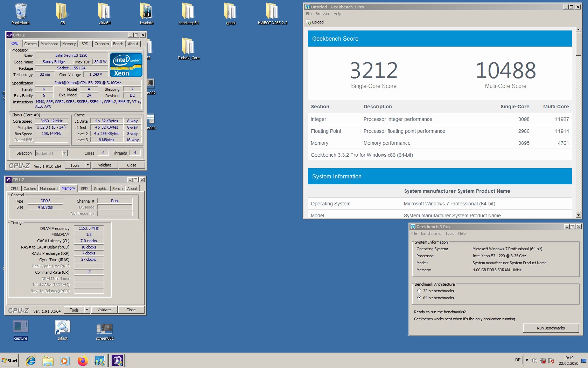The height and width of the screenshot is (368, 588).
Task: Expand Tools dropdown arrow in top CPU-Z
Action: (87, 165)
